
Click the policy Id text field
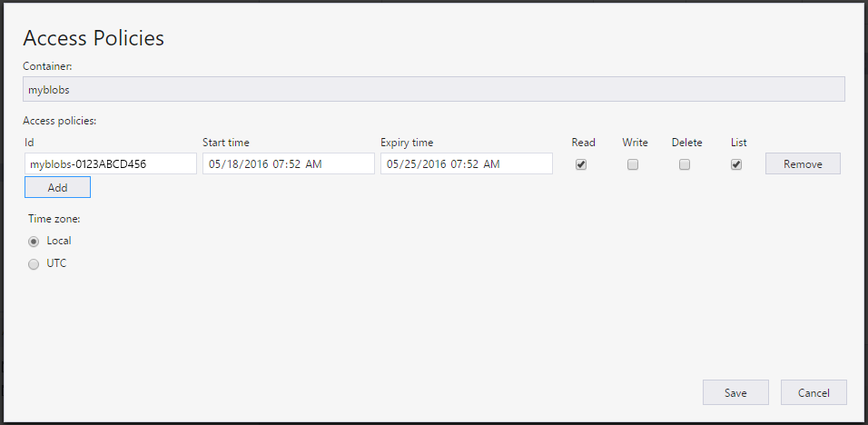(x=110, y=163)
